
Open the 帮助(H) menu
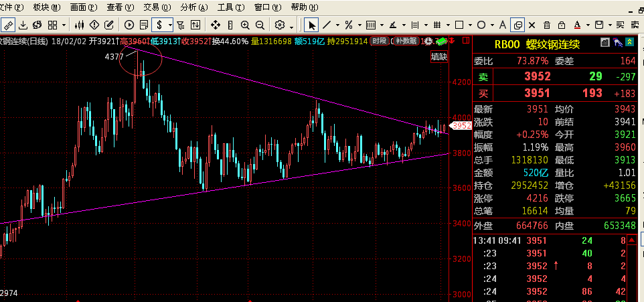coord(305,7)
